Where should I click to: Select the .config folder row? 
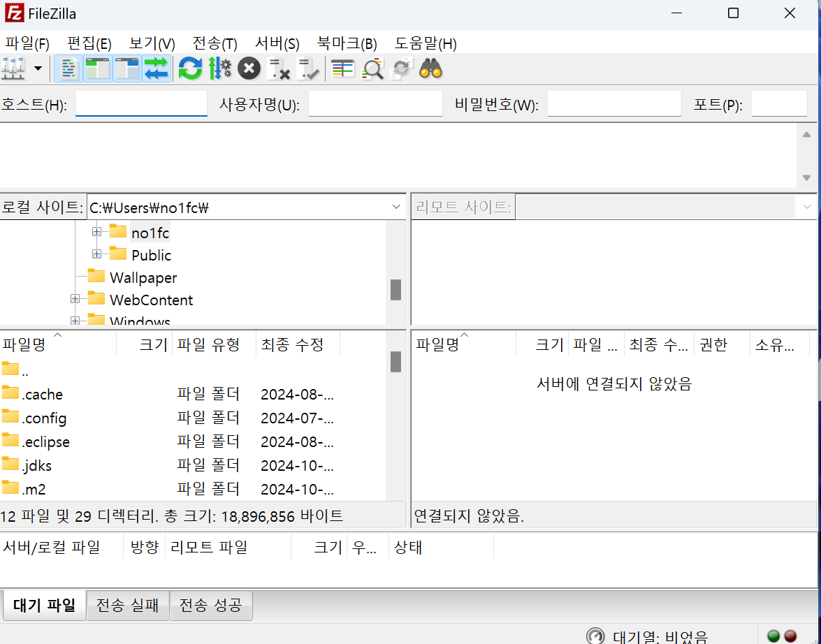pyautogui.click(x=193, y=418)
